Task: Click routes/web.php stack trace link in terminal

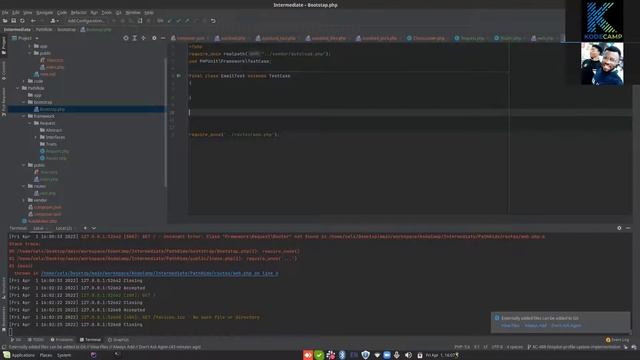Action: tap(160, 273)
